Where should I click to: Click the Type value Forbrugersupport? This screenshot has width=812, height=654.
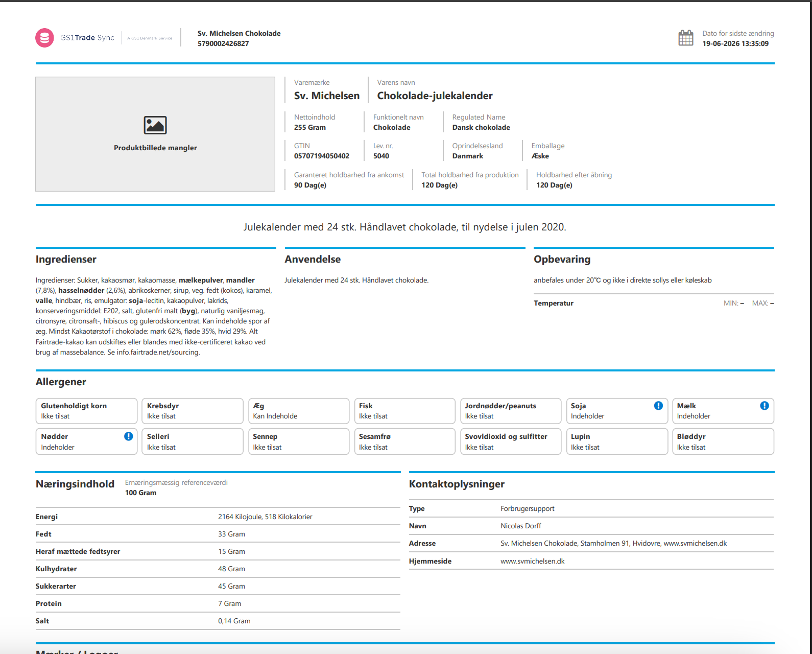pyautogui.click(x=527, y=508)
